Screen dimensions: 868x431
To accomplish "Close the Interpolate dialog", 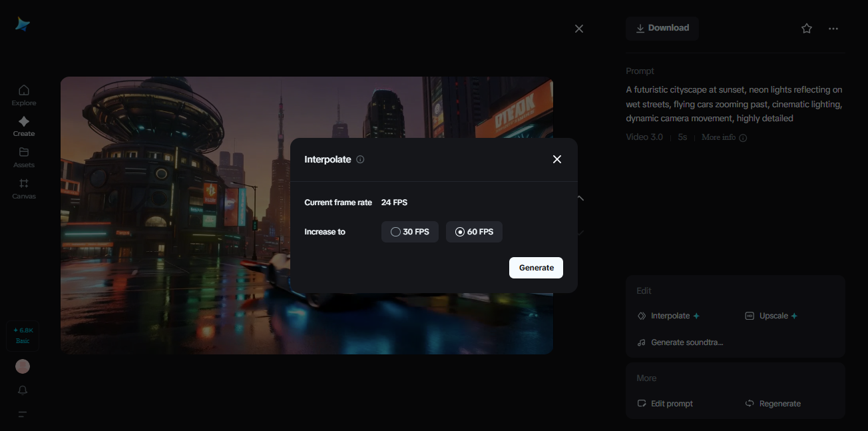I will [557, 159].
